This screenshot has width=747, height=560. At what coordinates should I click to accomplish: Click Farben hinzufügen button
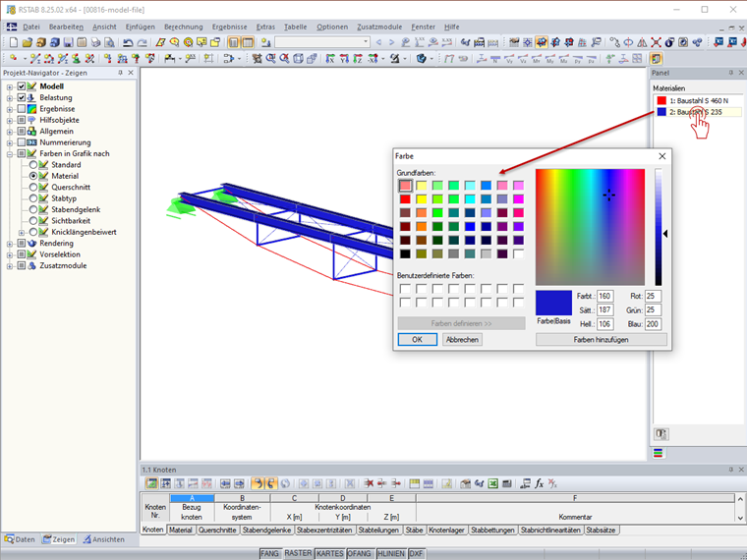(x=602, y=340)
